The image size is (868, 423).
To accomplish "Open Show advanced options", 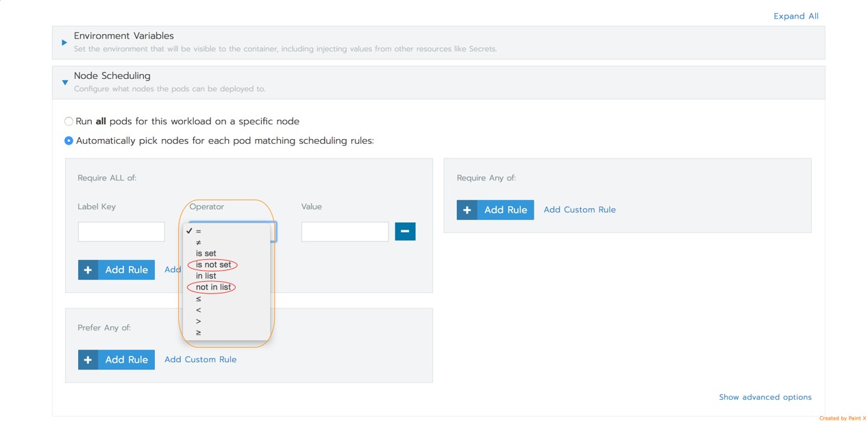I will (765, 397).
